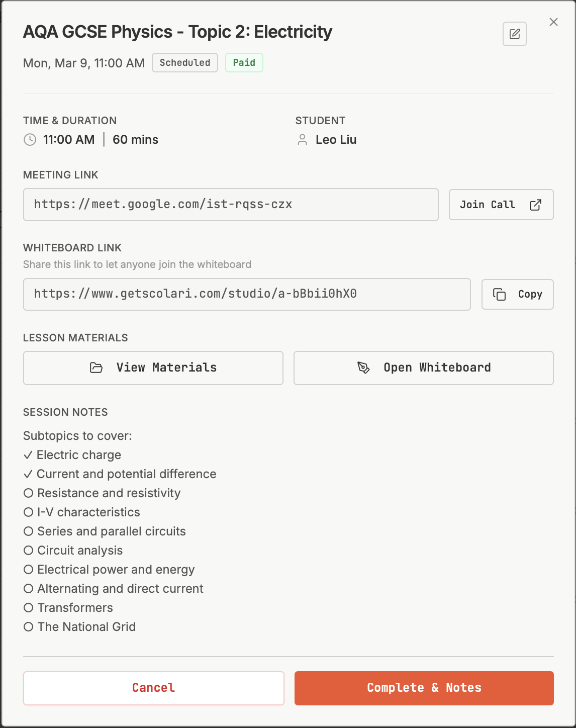Click the Scheduled status badge
This screenshot has width=576, height=728.
[x=185, y=63]
